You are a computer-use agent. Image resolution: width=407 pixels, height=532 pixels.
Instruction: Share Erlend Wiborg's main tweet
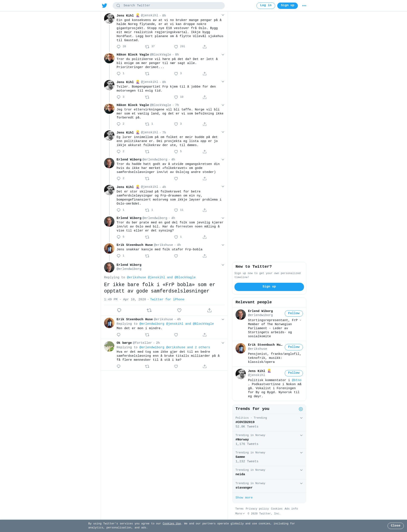tap(209, 310)
